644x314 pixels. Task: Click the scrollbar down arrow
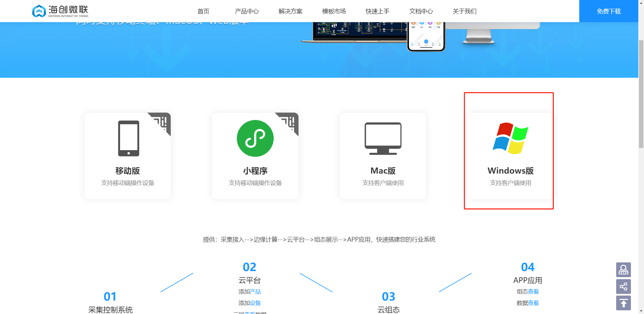(x=641, y=311)
